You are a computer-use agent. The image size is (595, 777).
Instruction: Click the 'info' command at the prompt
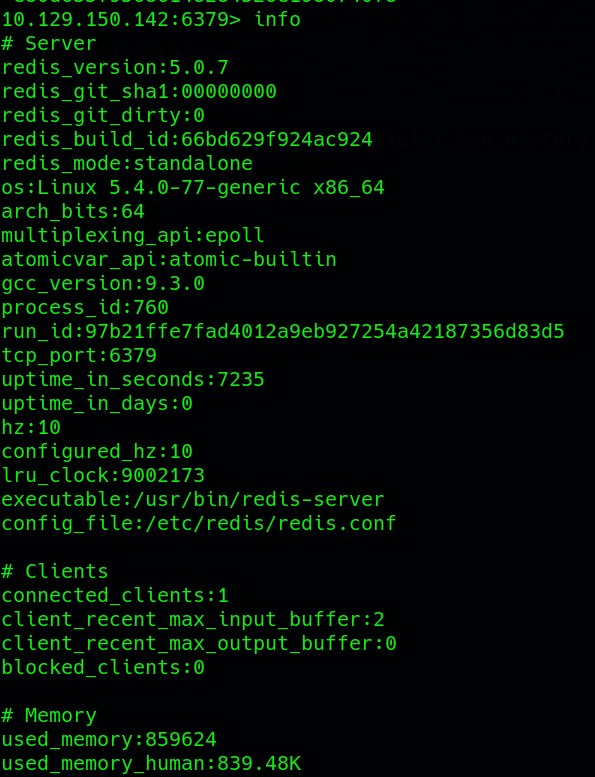pos(277,20)
